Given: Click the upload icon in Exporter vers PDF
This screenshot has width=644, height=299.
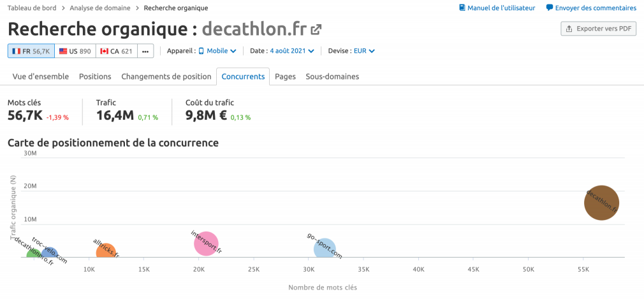Looking at the screenshot, I should click(569, 29).
